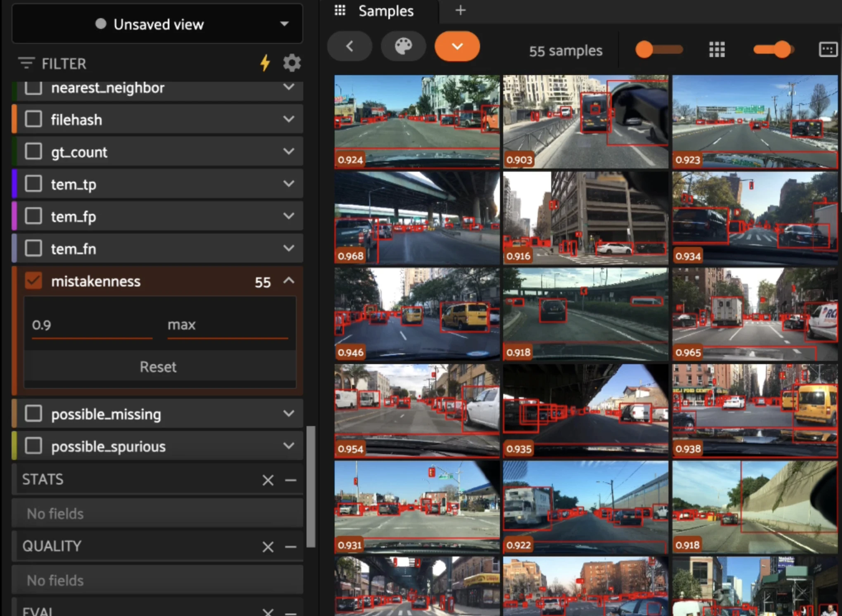Collapse the QUALITY group with minus icon
842x616 pixels.
tap(291, 547)
